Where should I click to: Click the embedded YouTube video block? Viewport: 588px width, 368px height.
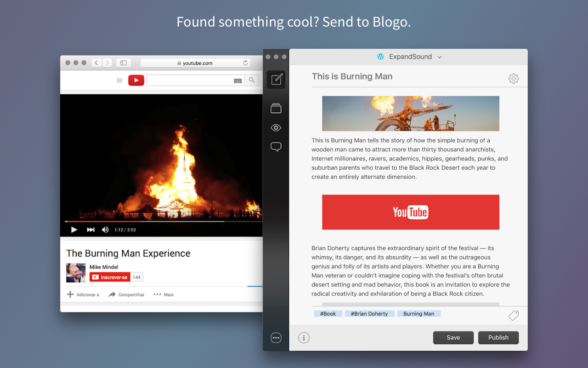pos(411,212)
